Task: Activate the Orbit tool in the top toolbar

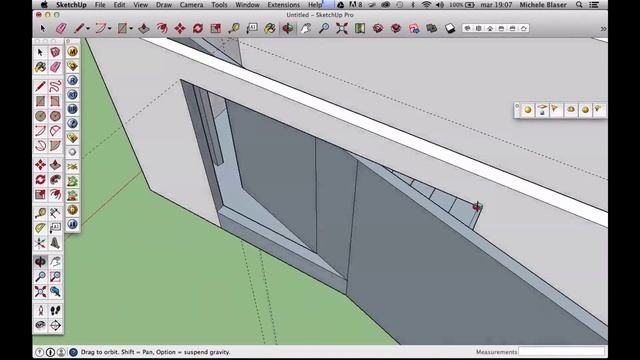Action: 288,28
